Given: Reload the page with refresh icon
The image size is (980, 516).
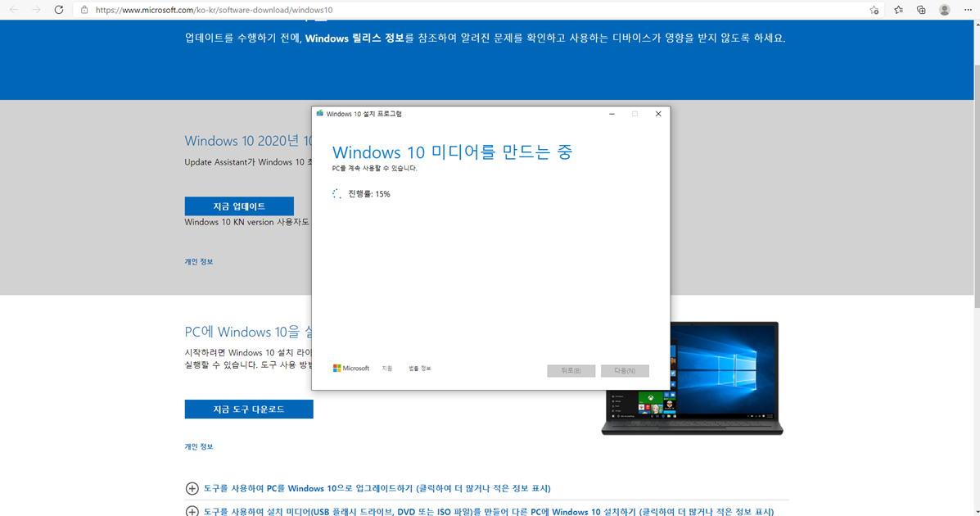Looking at the screenshot, I should 59,10.
